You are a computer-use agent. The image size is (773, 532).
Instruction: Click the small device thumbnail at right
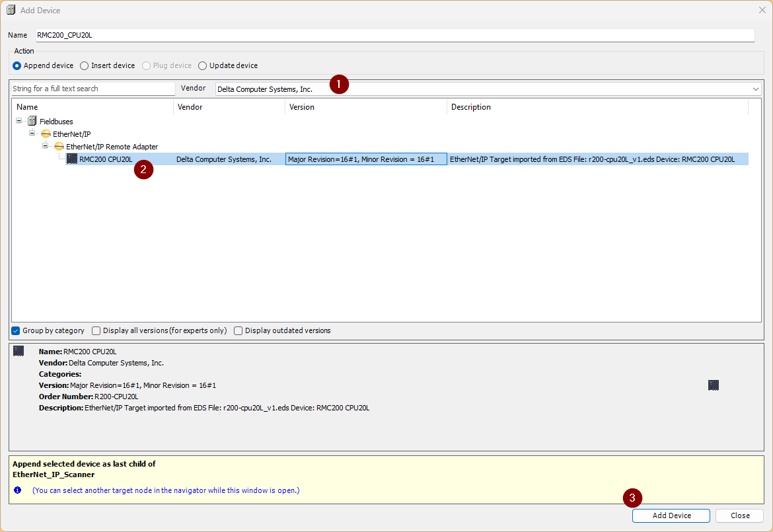click(713, 385)
